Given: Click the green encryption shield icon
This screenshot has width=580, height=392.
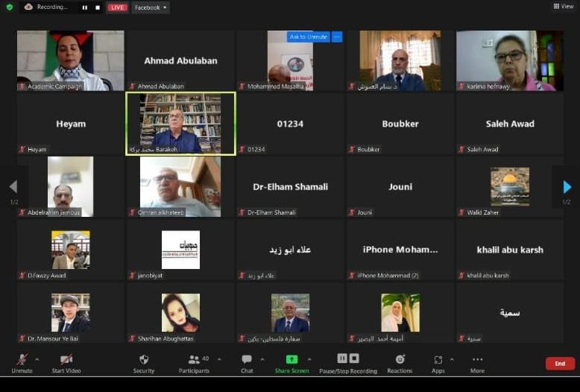Looking at the screenshot, I should click(x=9, y=7).
